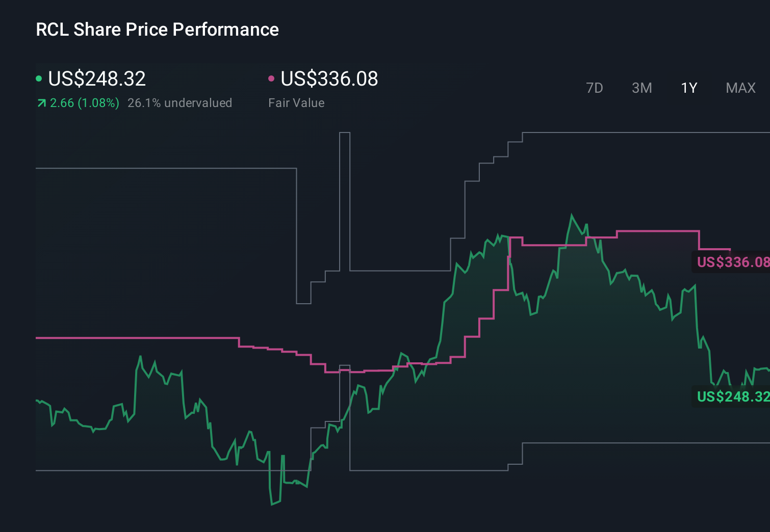Click the highest peak of green price line
Image resolution: width=770 pixels, height=532 pixels.
(x=572, y=216)
